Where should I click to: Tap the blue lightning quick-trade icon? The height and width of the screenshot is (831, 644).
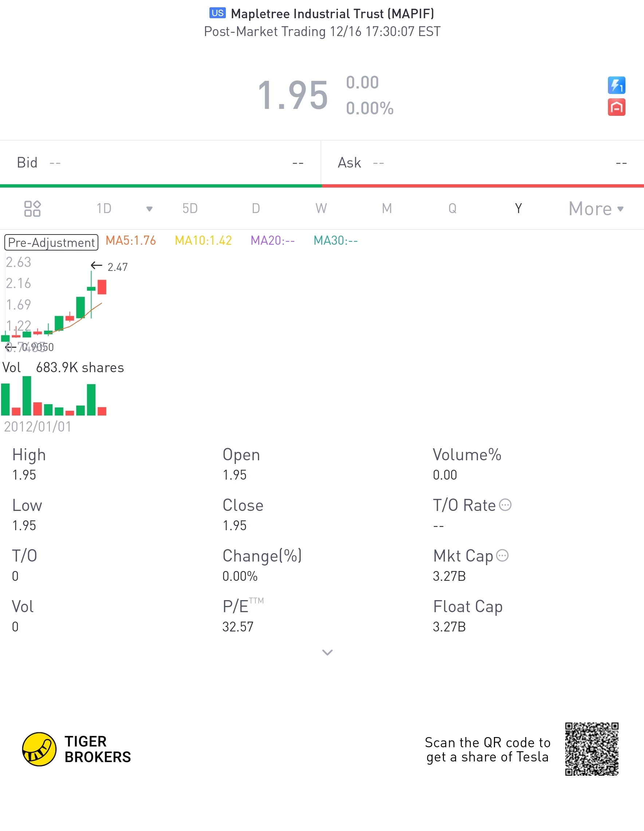tap(616, 85)
